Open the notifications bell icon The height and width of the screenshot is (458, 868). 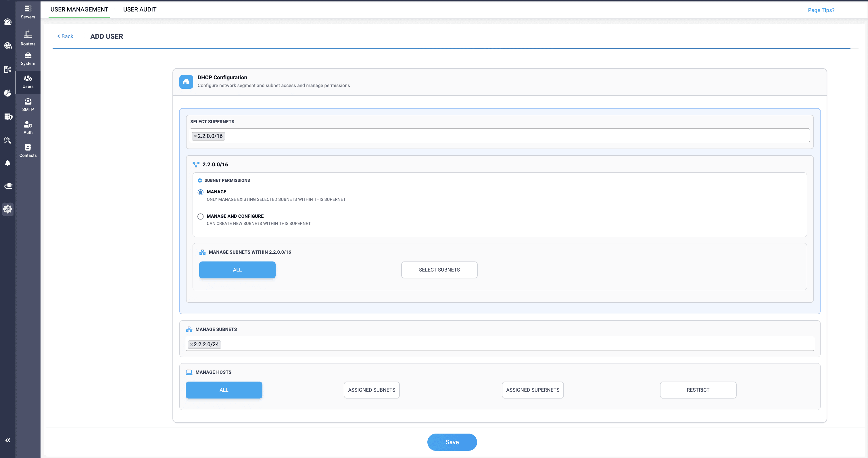[7, 163]
